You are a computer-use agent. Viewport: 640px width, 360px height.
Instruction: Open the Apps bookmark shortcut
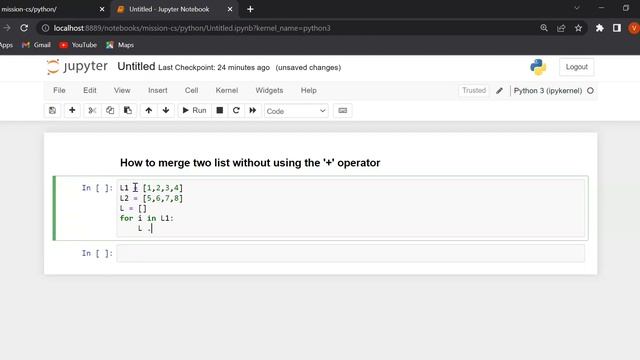pyautogui.click(x=6, y=45)
